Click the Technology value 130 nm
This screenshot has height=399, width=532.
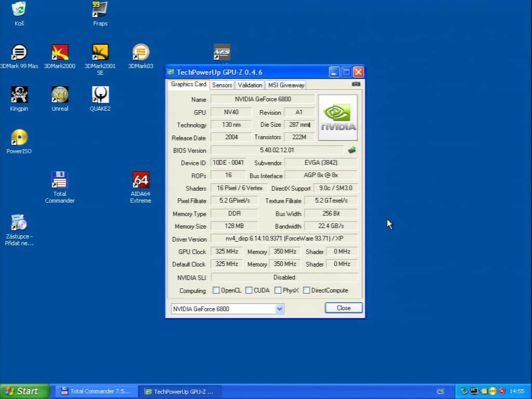point(231,125)
